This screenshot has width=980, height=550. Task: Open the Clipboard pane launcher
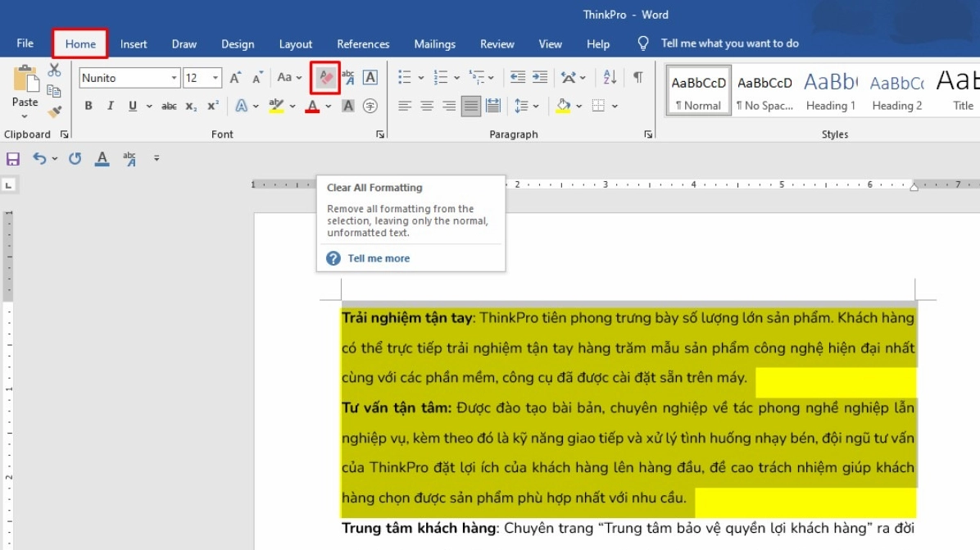(64, 134)
